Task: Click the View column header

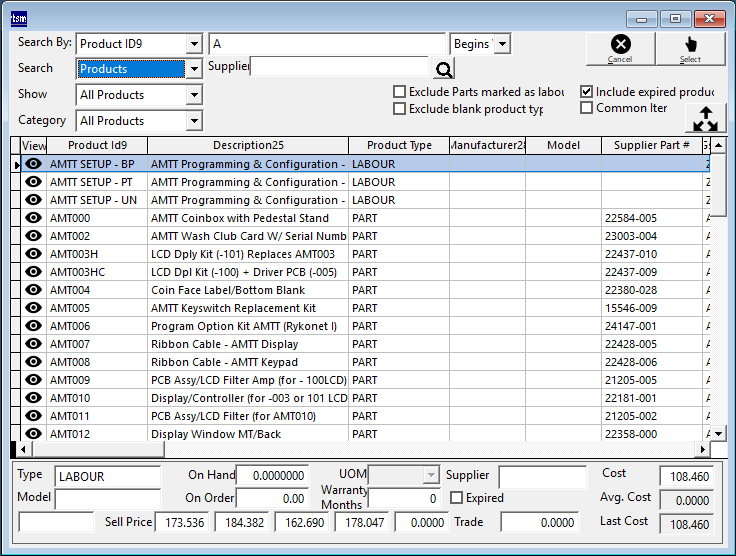Action: click(34, 145)
